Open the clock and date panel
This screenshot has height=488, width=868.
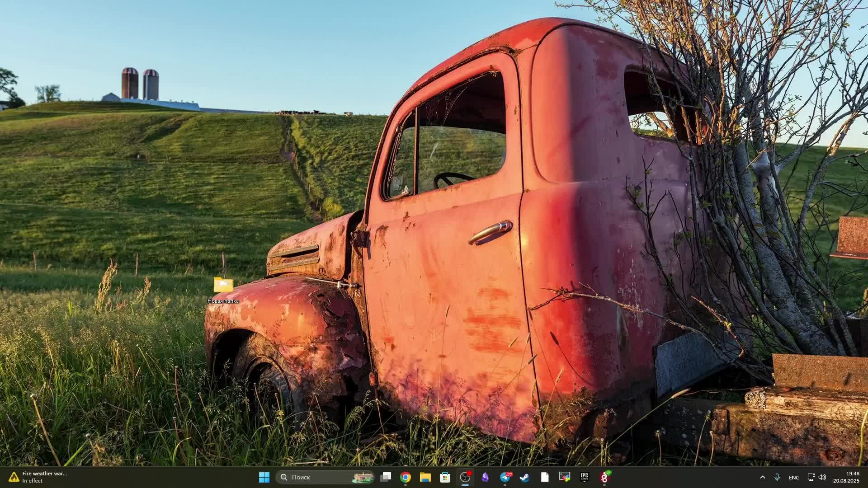click(846, 477)
